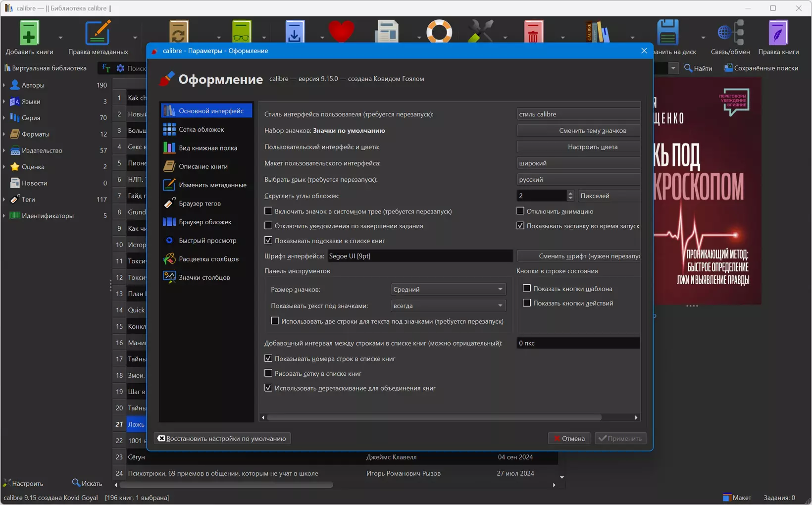Click the Adjust colors button
Image resolution: width=812 pixels, height=505 pixels.
point(578,147)
